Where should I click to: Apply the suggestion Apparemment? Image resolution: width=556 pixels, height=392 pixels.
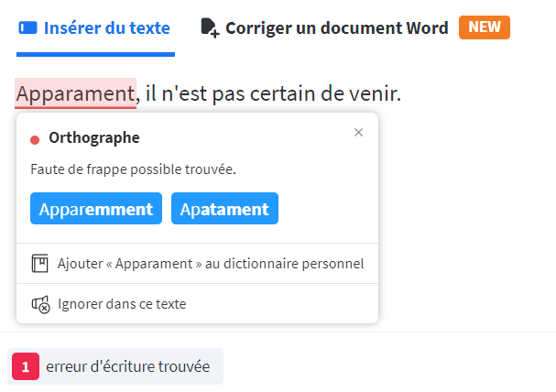(x=96, y=209)
